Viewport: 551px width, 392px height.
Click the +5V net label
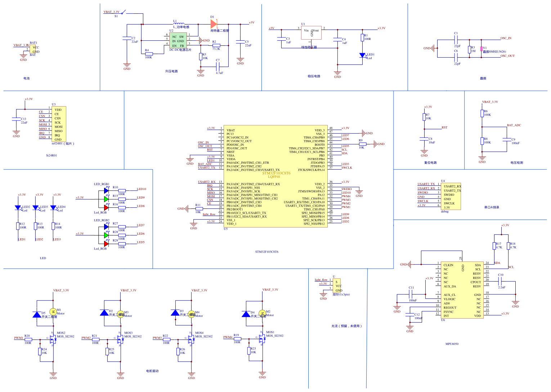coord(252,22)
